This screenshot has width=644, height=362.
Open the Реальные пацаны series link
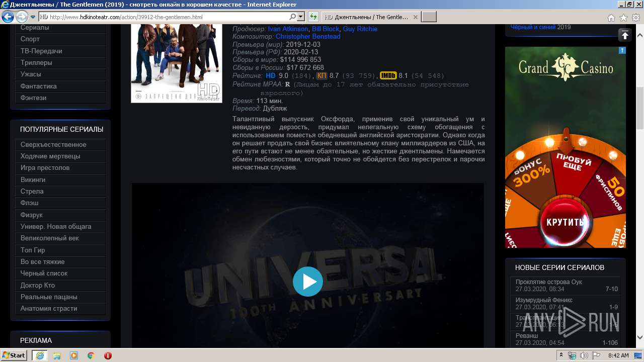pos(60,297)
